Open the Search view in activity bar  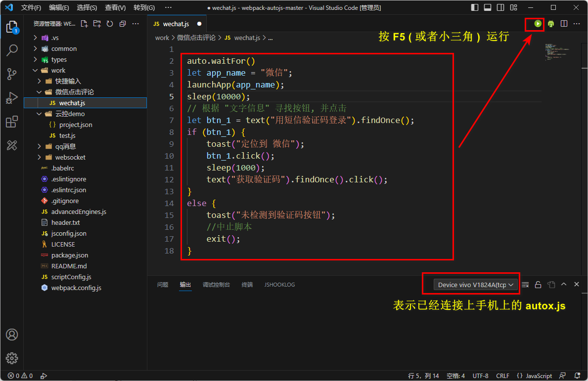(x=12, y=50)
